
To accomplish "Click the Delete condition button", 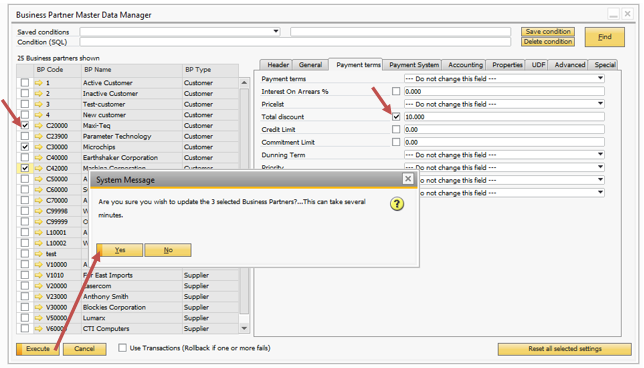I will [548, 41].
